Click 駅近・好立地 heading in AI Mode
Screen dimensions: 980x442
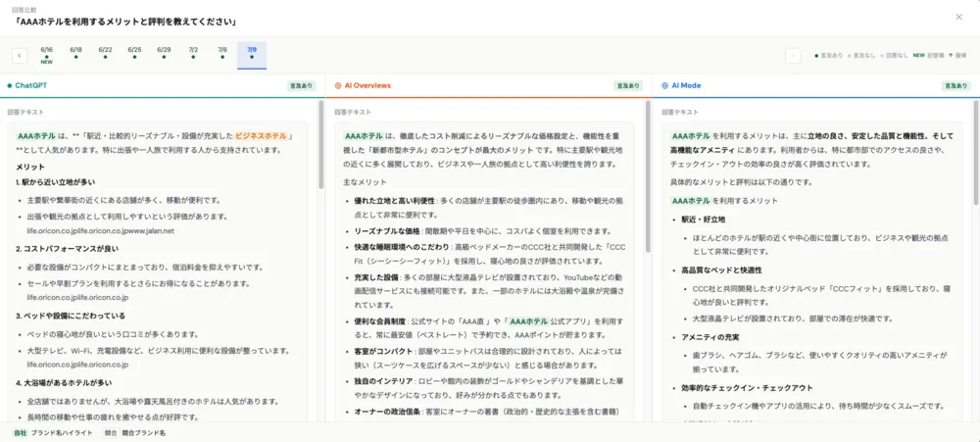click(x=704, y=220)
